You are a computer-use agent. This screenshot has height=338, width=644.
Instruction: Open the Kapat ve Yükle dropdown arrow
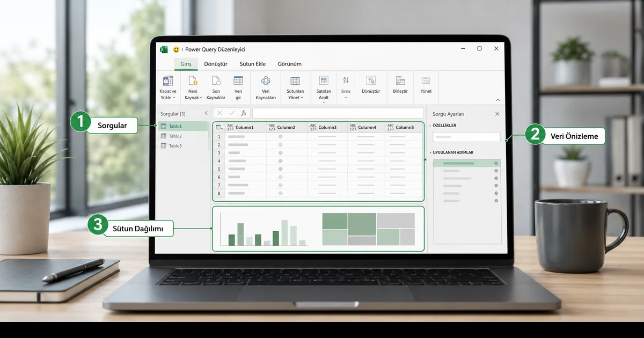(x=174, y=98)
